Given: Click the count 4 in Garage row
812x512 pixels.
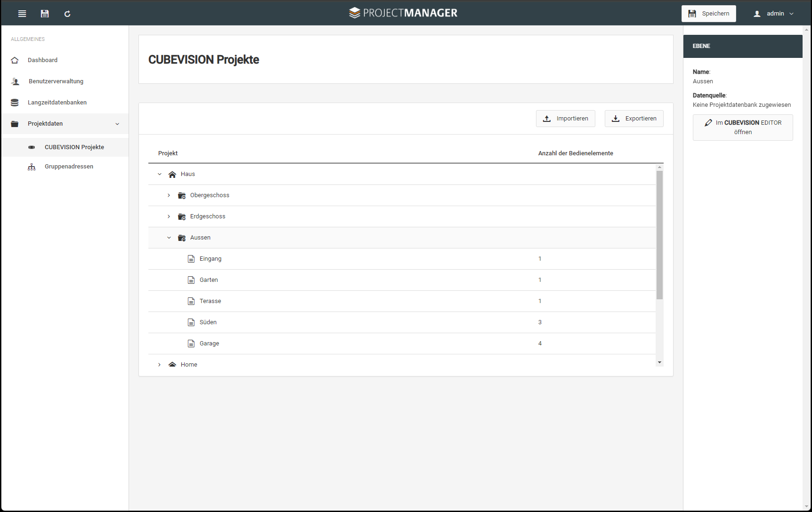Looking at the screenshot, I should pyautogui.click(x=540, y=344).
